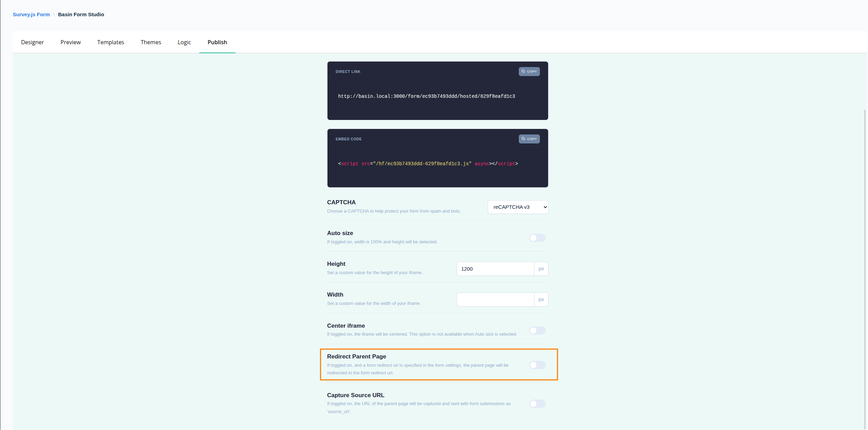This screenshot has height=430, width=868.
Task: Enable Capture Source URL toggle
Action: click(537, 404)
